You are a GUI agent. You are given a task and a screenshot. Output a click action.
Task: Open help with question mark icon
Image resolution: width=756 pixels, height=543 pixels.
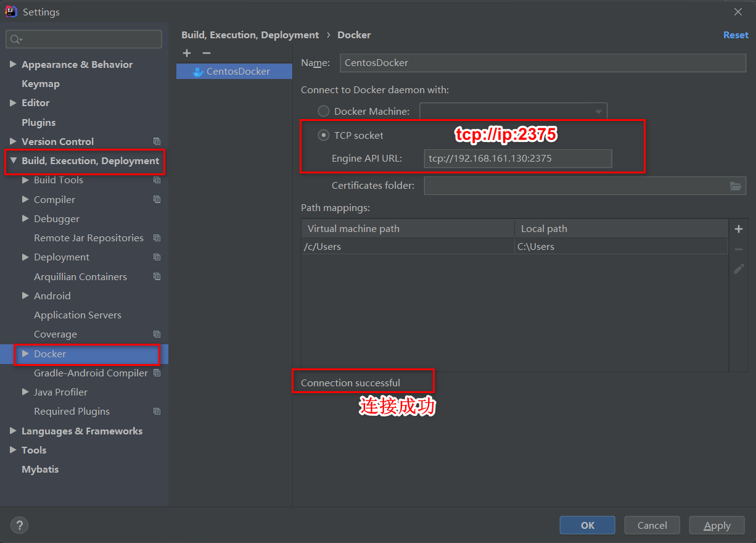coord(20,525)
